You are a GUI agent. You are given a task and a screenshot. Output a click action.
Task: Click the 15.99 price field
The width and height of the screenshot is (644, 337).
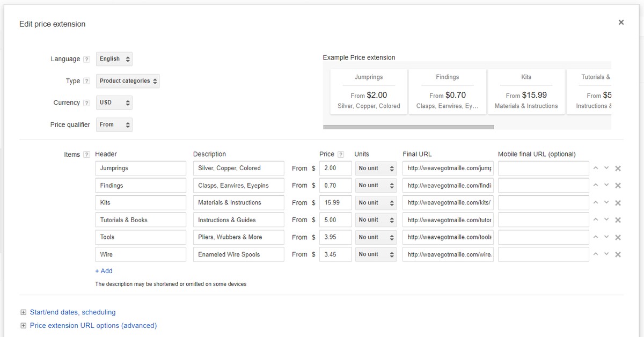(x=335, y=203)
